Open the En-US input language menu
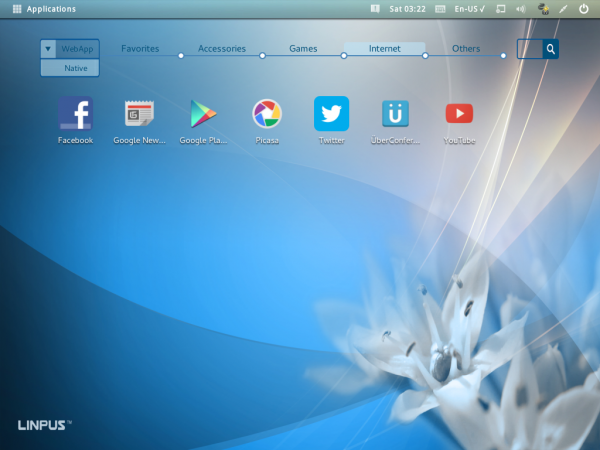This screenshot has width=600, height=450. (470, 9)
